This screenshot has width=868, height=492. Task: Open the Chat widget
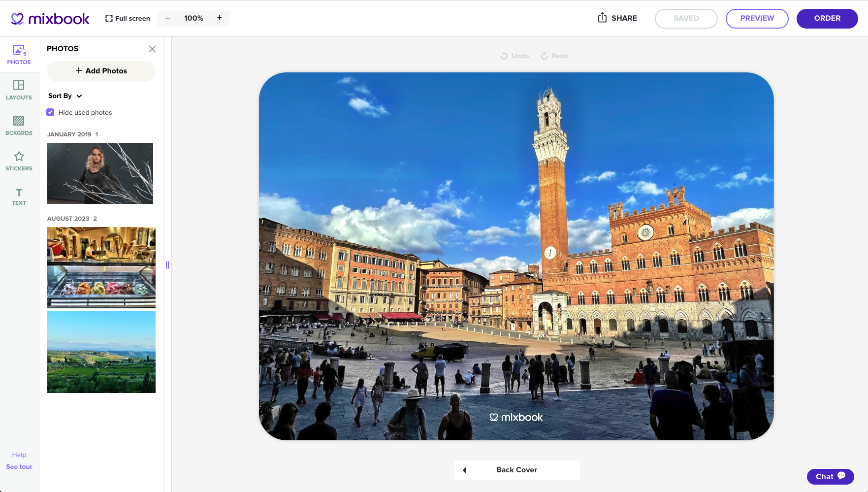(830, 476)
